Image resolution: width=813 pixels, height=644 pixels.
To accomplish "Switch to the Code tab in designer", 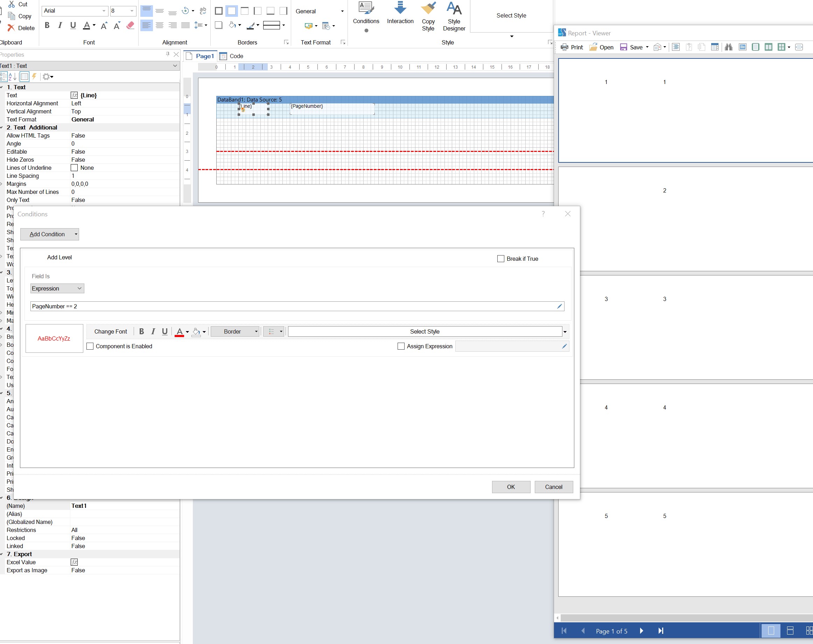I will pyautogui.click(x=236, y=56).
